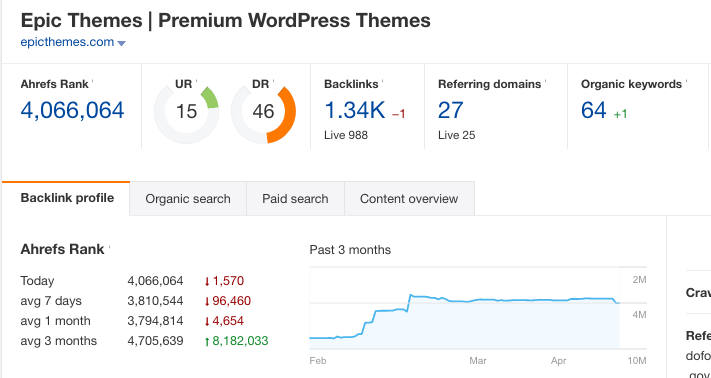This screenshot has width=711, height=378.
Task: Open the Content overview tab
Action: [409, 199]
